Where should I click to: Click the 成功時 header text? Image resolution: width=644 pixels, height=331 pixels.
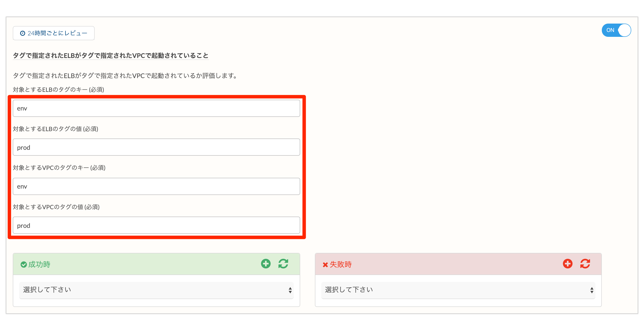[39, 264]
